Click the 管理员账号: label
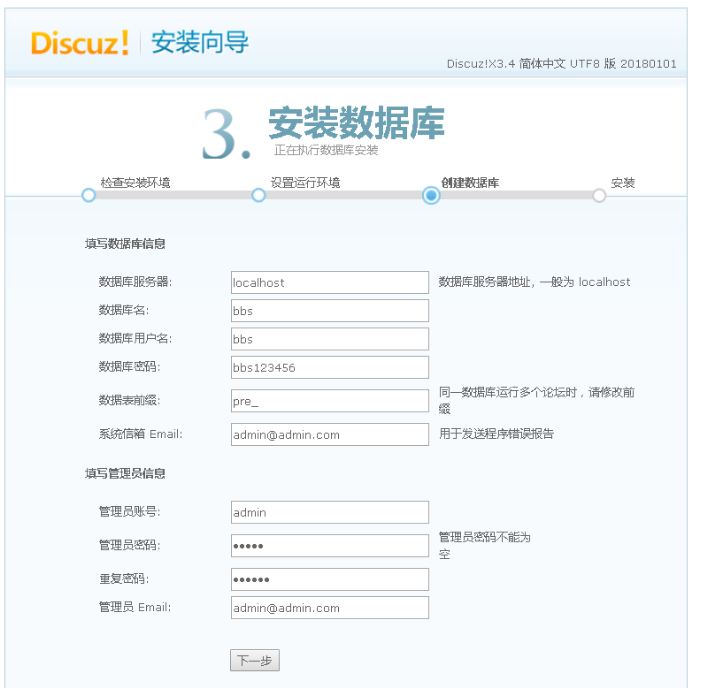 [x=129, y=511]
